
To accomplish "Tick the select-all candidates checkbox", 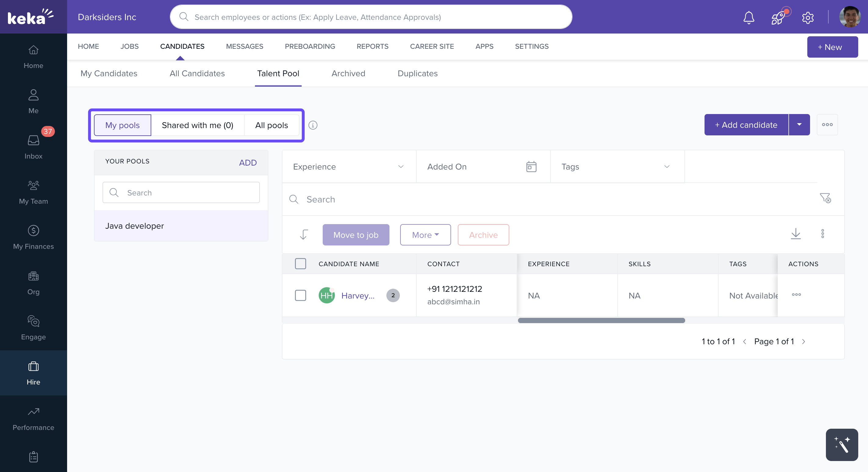I will point(300,264).
